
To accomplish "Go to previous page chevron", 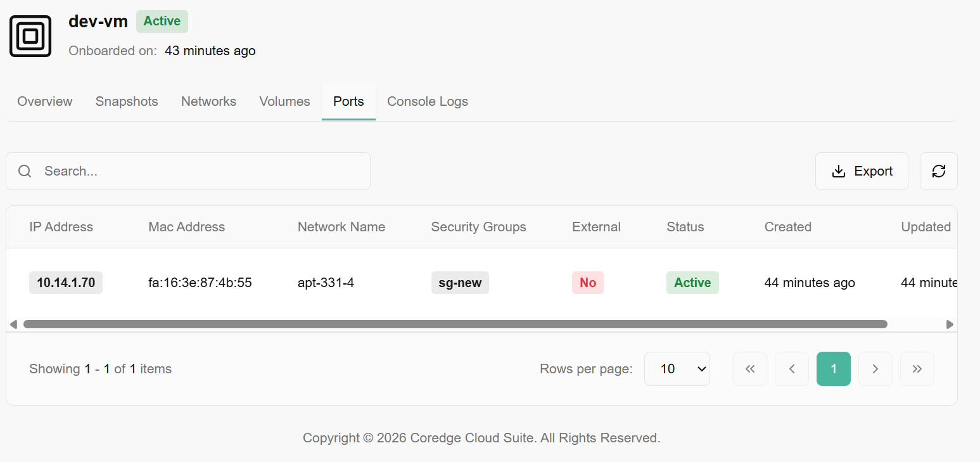I will click(x=791, y=369).
